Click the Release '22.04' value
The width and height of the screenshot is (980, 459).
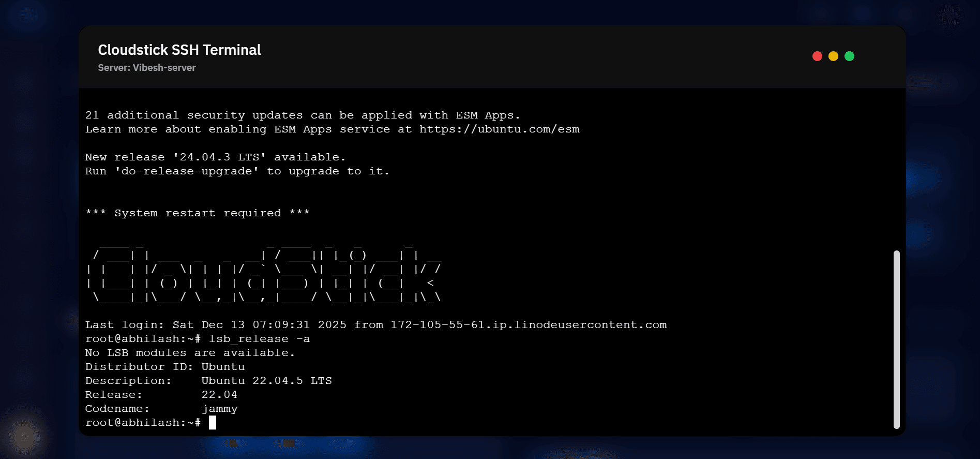pyautogui.click(x=219, y=395)
